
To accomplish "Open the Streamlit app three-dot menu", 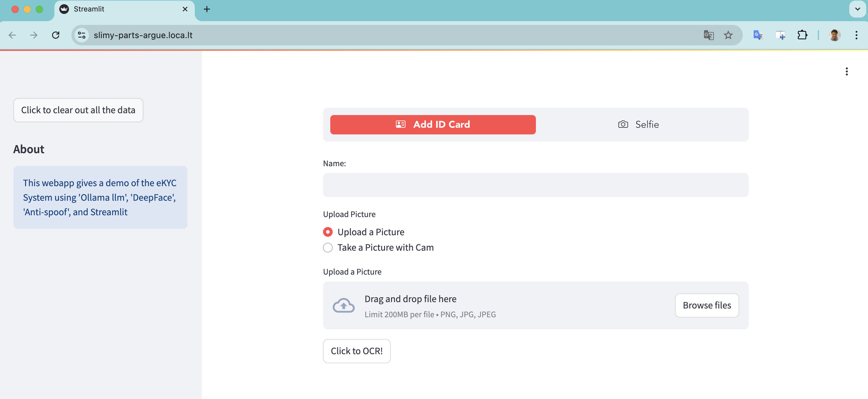I will click(847, 71).
